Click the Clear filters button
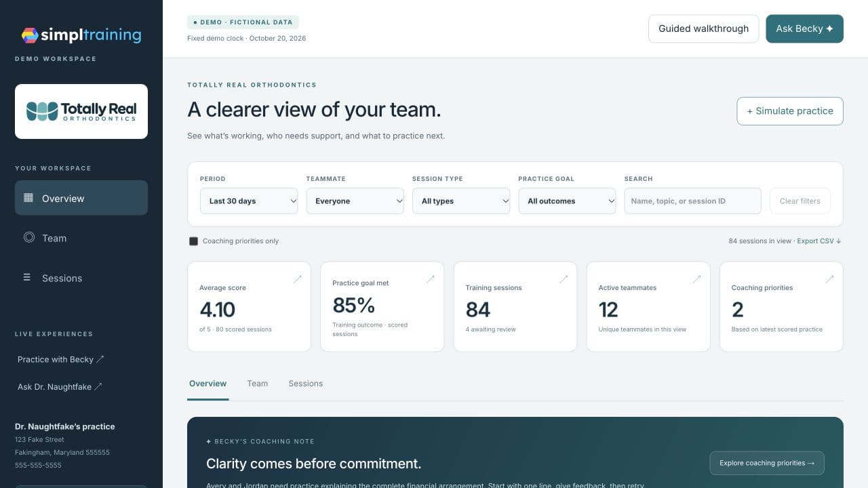Screen dimensions: 868x488 (x=800, y=201)
